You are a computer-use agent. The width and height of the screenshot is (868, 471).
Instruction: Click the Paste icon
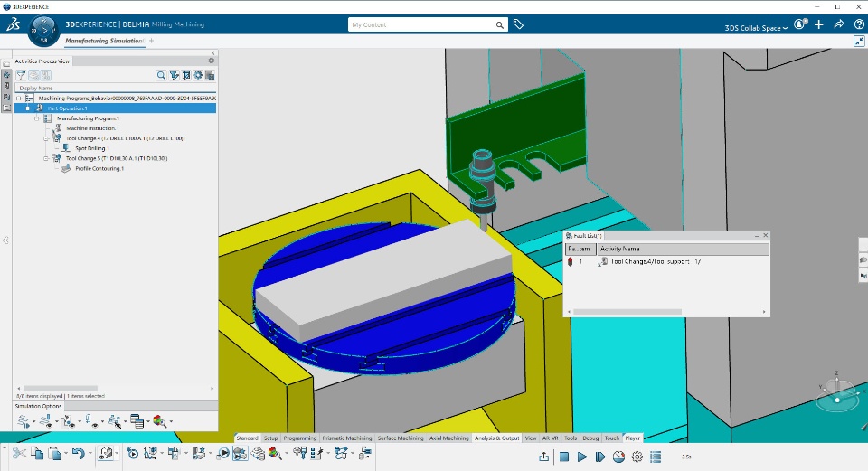pyautogui.click(x=54, y=454)
